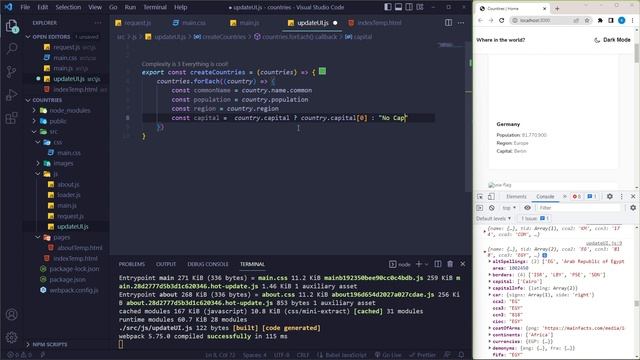The image size is (640, 360).
Task: Click the green color swatch in editor
Action: pyautogui.click(x=322, y=71)
